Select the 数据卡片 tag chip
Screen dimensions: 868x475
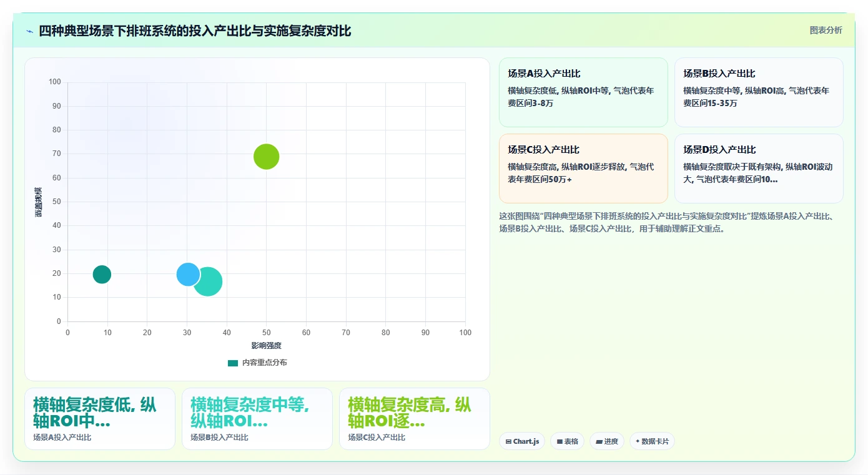click(x=652, y=441)
